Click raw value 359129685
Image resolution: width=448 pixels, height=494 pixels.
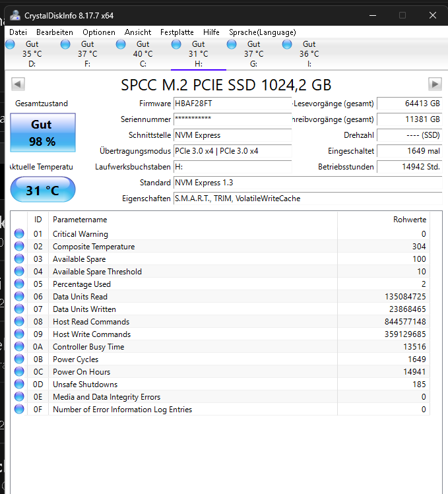coord(405,334)
